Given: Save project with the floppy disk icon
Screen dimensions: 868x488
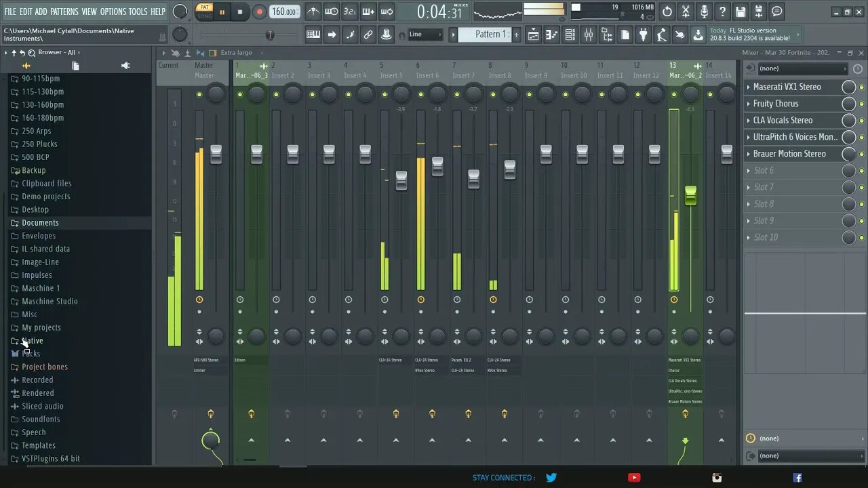Looking at the screenshot, I should [x=741, y=12].
